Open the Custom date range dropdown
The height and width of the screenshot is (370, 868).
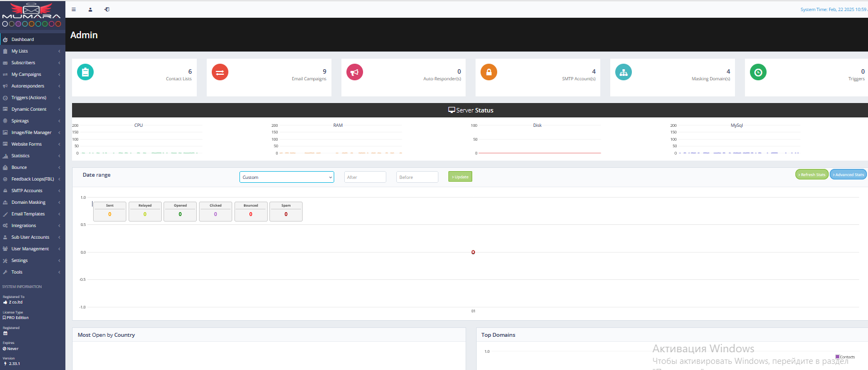click(287, 177)
